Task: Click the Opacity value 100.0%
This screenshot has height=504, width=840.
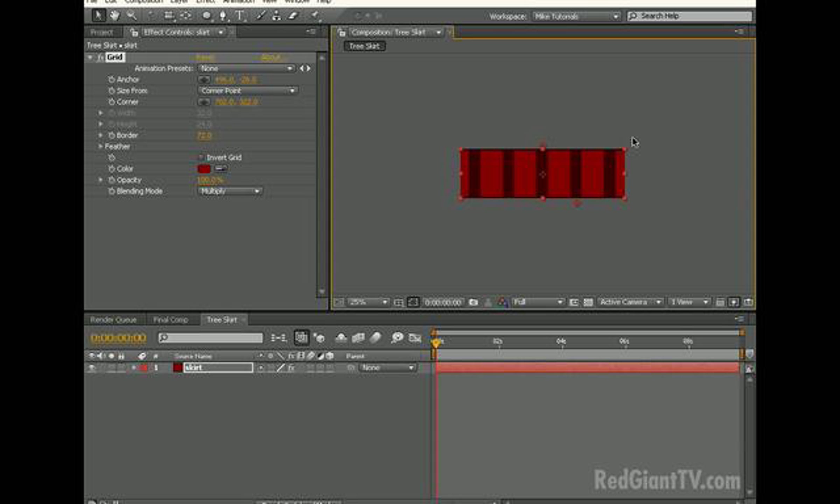Action: pyautogui.click(x=210, y=180)
